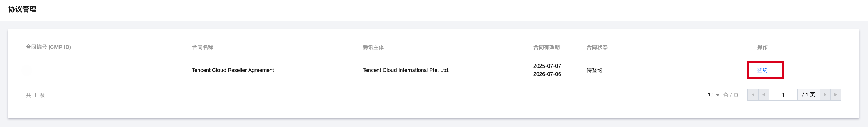Click the 合同名称 column header
The width and height of the screenshot is (868, 127).
pyautogui.click(x=203, y=47)
